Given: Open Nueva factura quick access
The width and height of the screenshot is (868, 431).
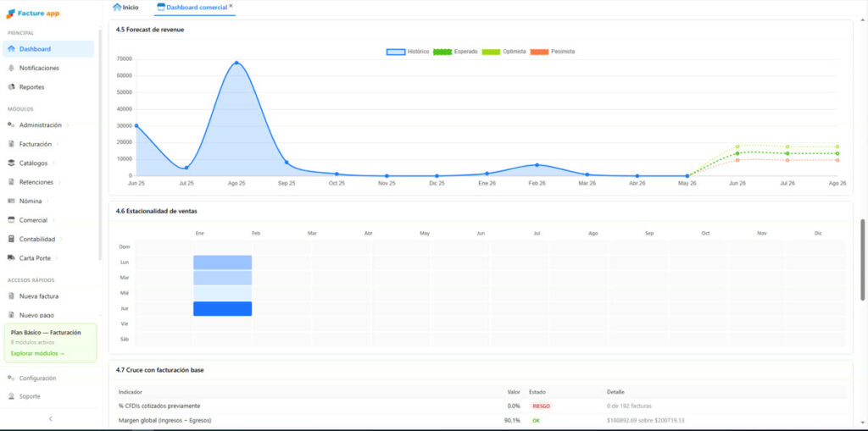Looking at the screenshot, I should pyautogui.click(x=39, y=296).
